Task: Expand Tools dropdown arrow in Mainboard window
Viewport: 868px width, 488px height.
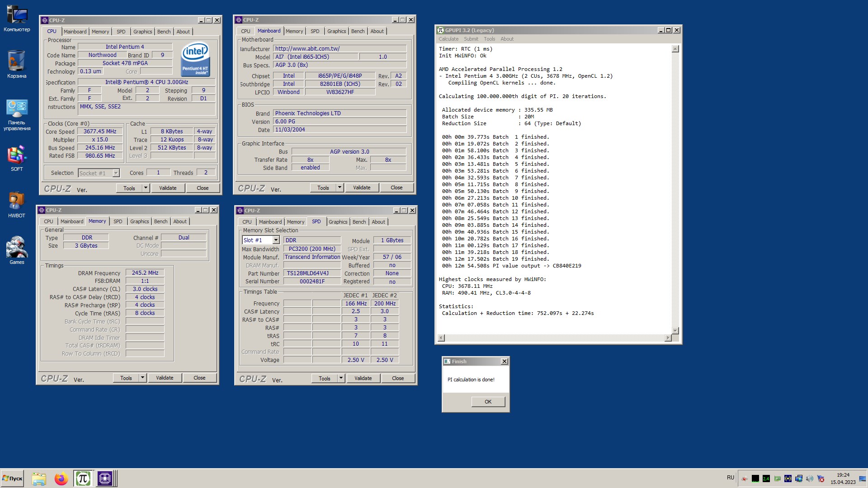Action: point(340,188)
